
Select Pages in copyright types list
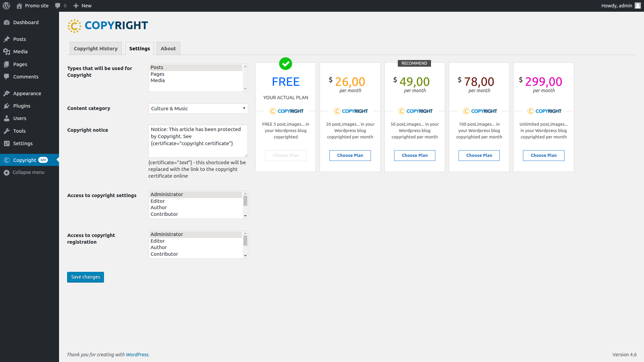click(x=196, y=74)
